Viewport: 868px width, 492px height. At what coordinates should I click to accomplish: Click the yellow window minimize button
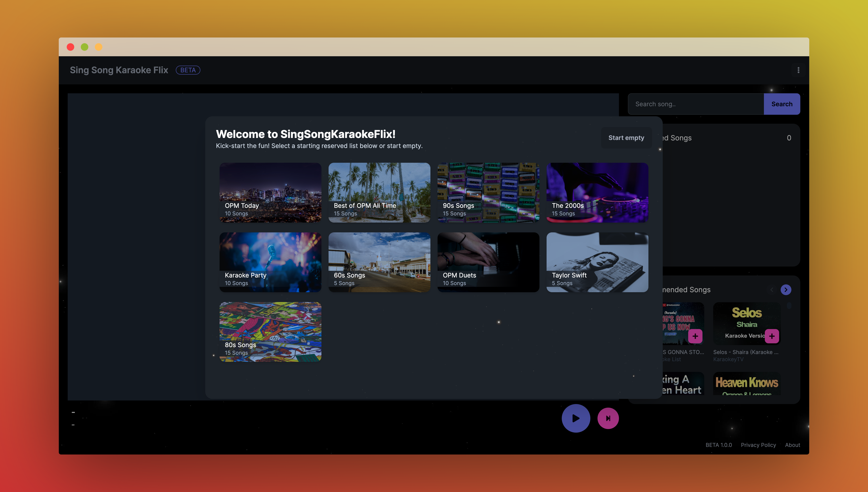tap(99, 47)
